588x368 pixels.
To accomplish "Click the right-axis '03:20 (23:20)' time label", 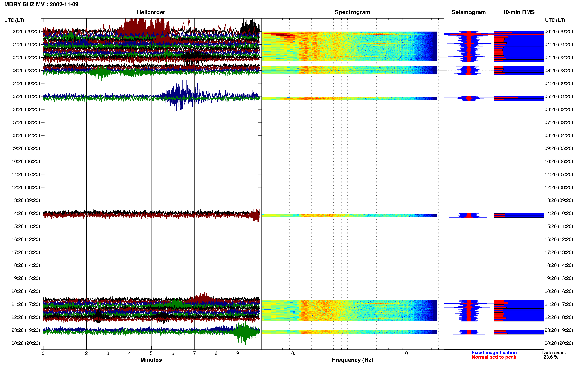I will pos(559,71).
